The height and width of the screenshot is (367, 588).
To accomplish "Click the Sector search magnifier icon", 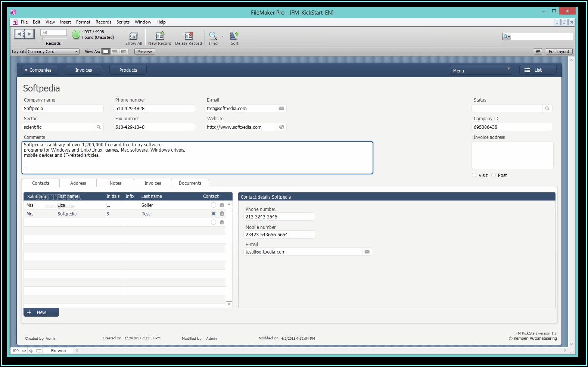I will pyautogui.click(x=99, y=127).
